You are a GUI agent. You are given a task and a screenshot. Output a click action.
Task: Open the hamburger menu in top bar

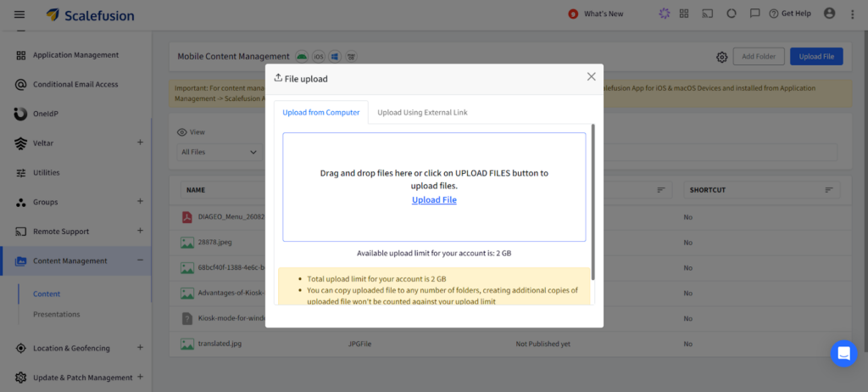pyautogui.click(x=19, y=14)
